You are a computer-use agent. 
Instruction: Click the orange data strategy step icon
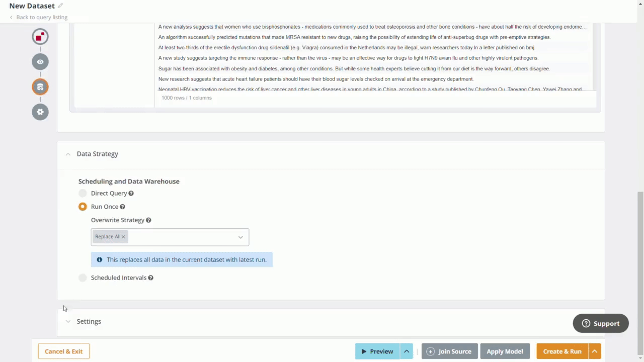[x=40, y=87]
